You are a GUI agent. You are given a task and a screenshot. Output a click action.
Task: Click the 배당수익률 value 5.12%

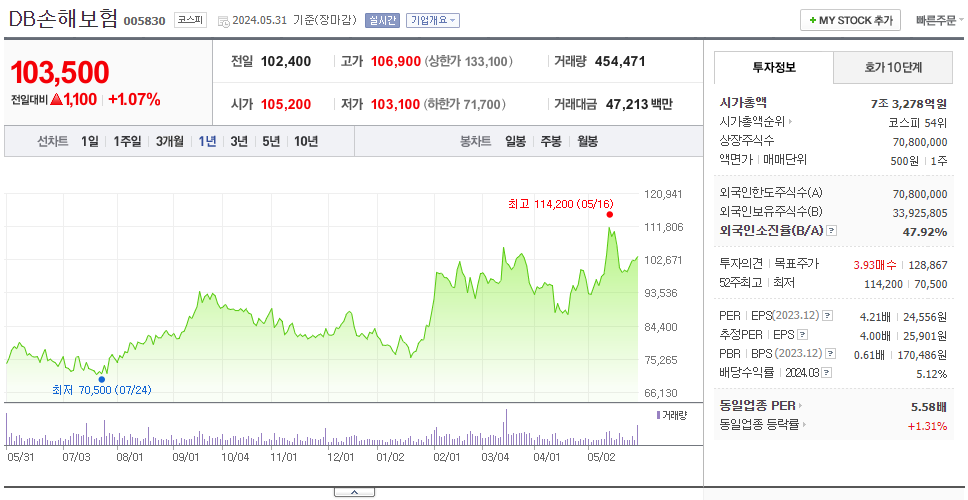coord(932,374)
